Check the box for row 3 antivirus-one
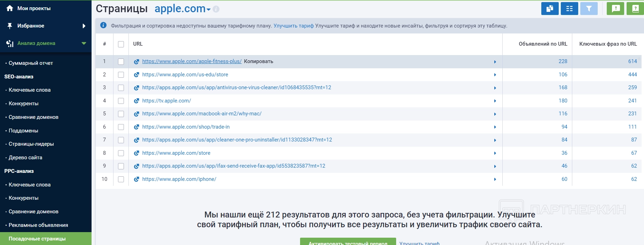The width and height of the screenshot is (644, 245). coord(121,88)
